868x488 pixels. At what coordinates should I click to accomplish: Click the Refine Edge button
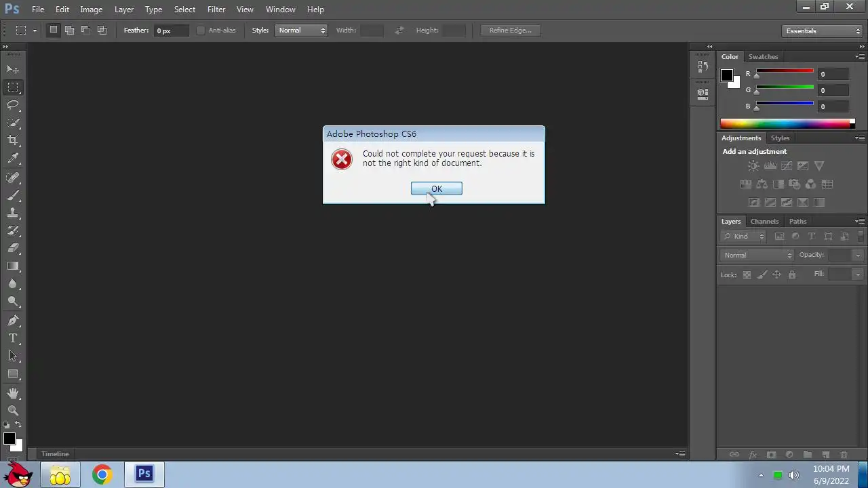511,30
